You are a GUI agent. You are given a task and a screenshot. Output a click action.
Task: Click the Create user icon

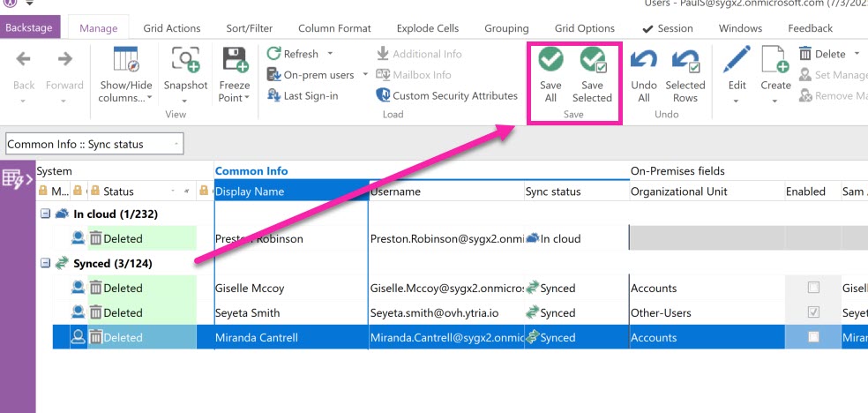775,61
